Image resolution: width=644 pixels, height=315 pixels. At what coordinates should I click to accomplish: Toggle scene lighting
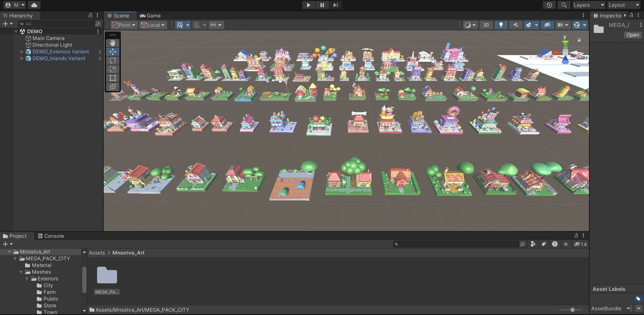[501, 25]
